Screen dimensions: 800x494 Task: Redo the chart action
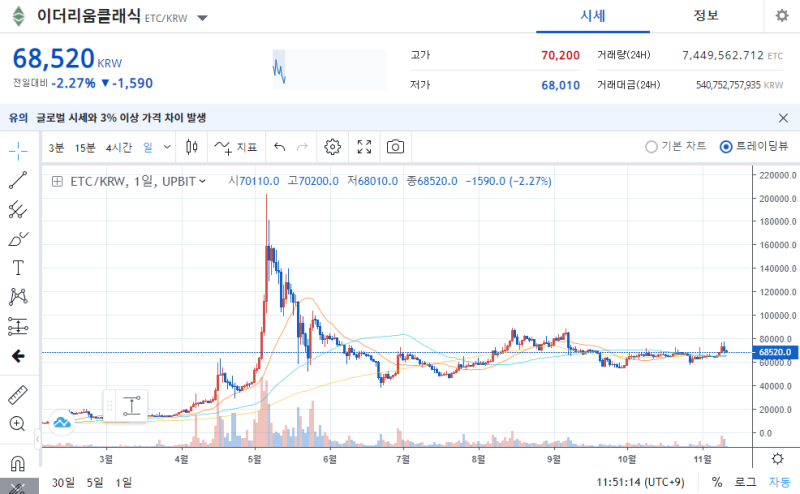point(303,147)
